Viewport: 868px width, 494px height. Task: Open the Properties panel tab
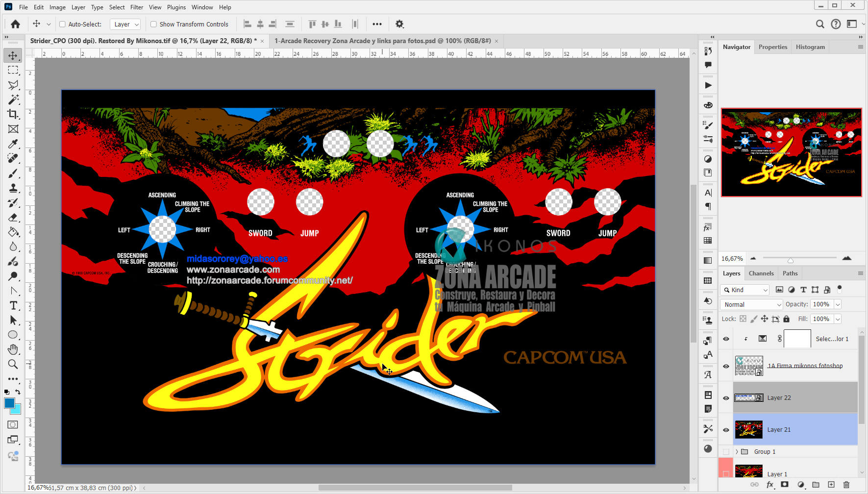tap(773, 47)
